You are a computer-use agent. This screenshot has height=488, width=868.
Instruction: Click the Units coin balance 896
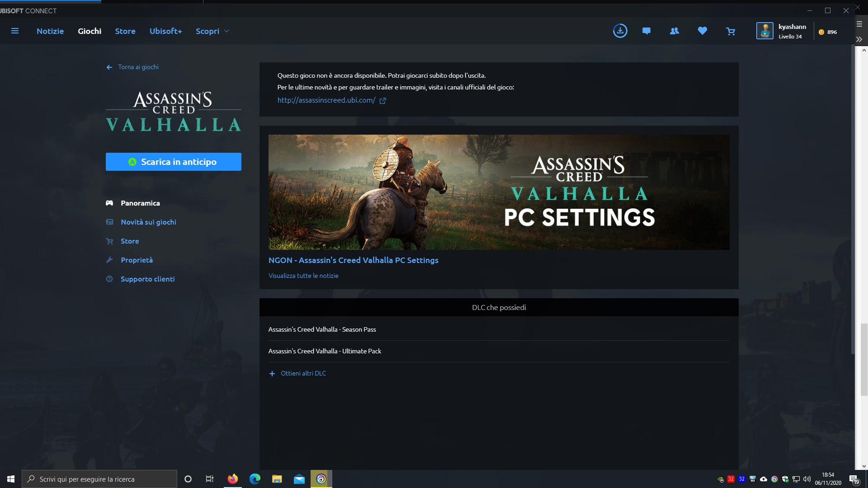pos(828,32)
